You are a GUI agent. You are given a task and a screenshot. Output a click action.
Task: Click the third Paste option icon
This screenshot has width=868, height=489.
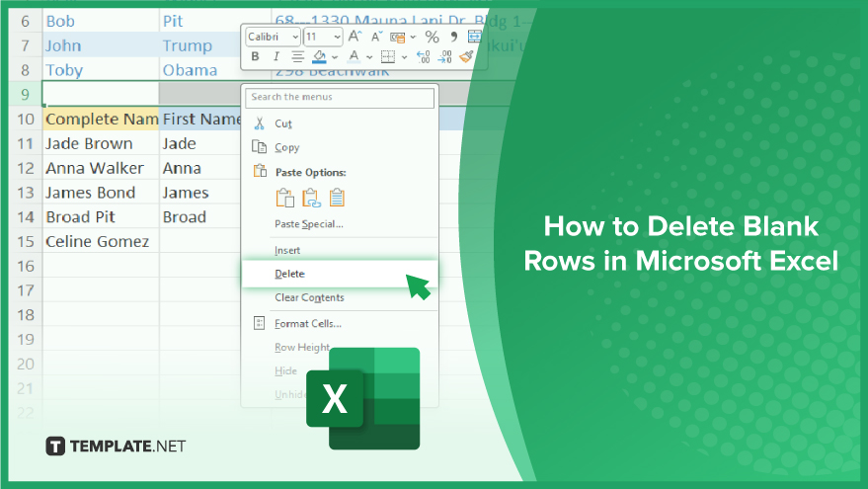tap(337, 198)
